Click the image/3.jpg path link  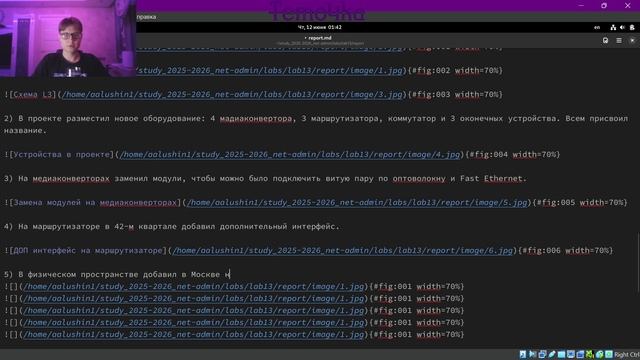[232, 94]
